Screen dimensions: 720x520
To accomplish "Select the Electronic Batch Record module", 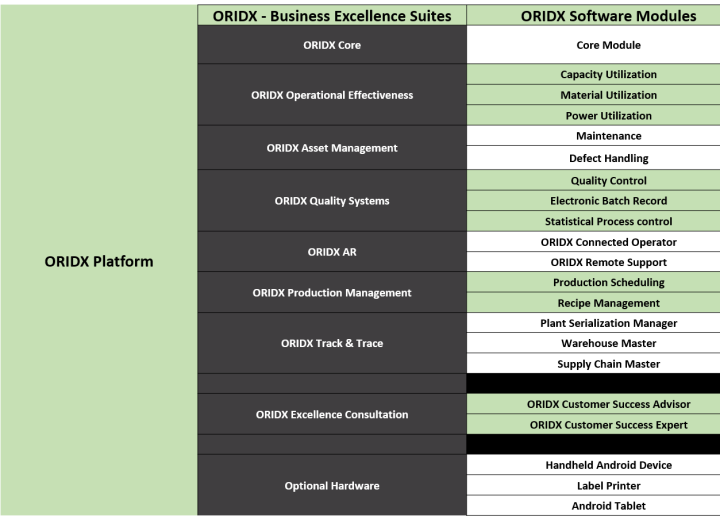I will [608, 201].
